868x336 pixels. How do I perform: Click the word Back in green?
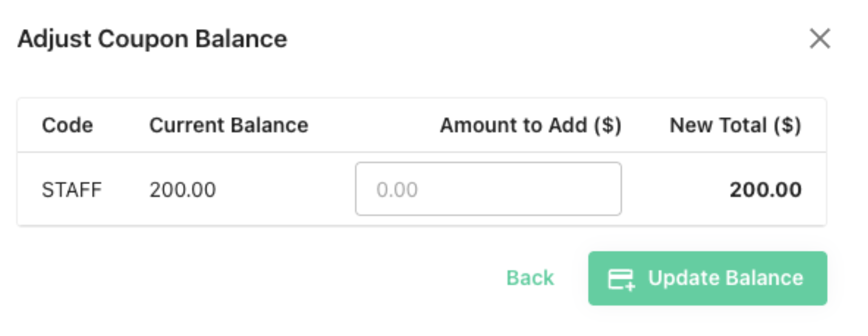(530, 278)
